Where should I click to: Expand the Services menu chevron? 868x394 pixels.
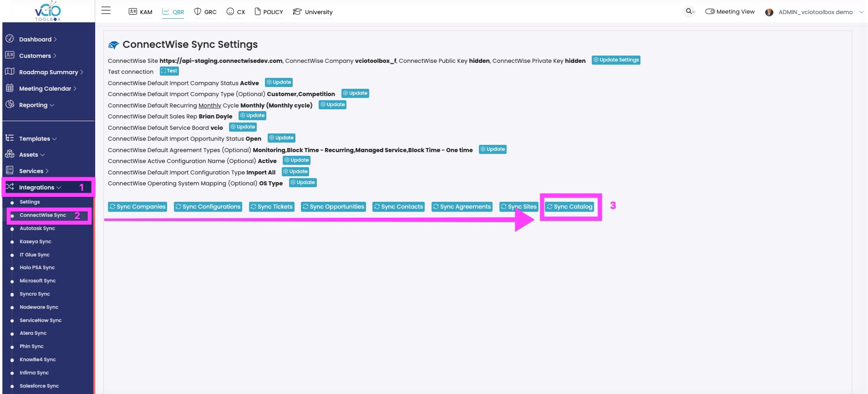click(47, 171)
